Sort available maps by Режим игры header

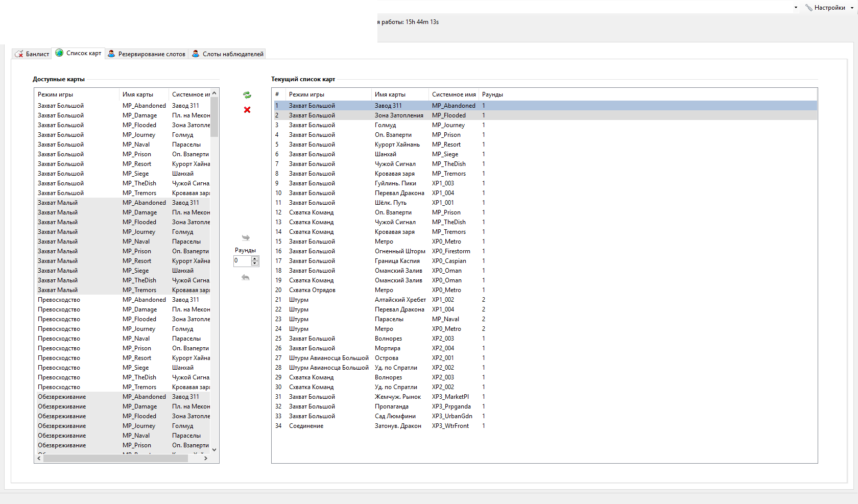[77, 94]
